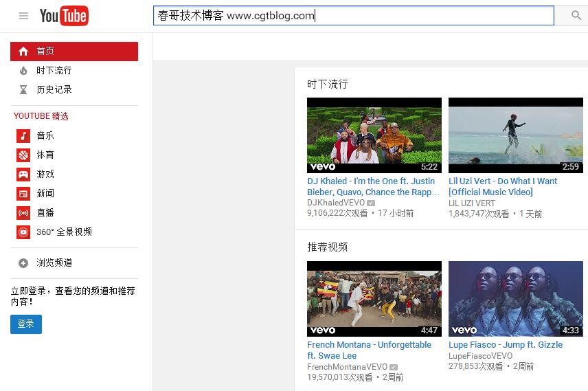Click the music note icon
The image size is (588, 391).
click(x=23, y=136)
